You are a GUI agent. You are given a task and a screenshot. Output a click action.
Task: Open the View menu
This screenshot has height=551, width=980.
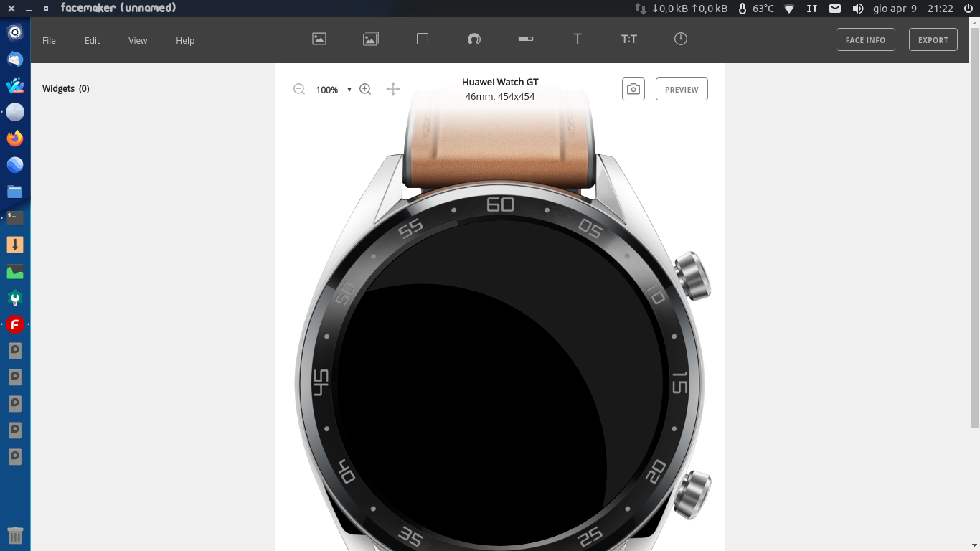(138, 40)
